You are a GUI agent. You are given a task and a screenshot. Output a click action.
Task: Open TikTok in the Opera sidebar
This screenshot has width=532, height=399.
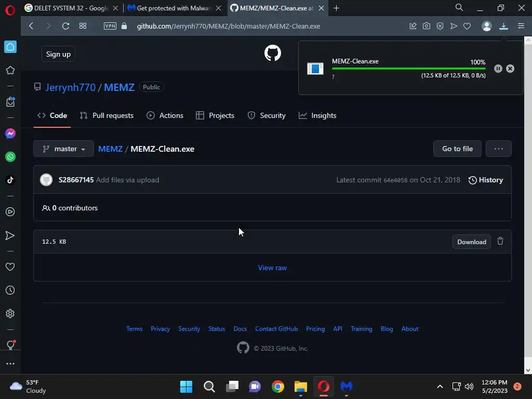click(x=10, y=180)
